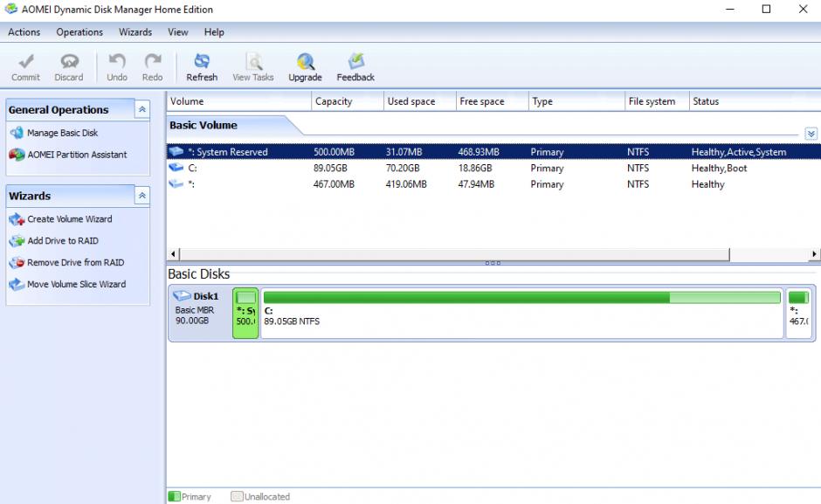Screen dimensions: 821x504
Task: Select the 467.00MB unnamed volume row
Action: coord(493,184)
